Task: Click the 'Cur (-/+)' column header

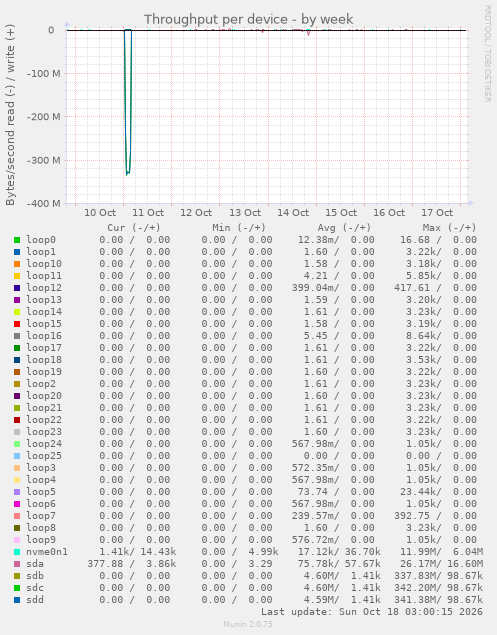Action: click(x=134, y=228)
